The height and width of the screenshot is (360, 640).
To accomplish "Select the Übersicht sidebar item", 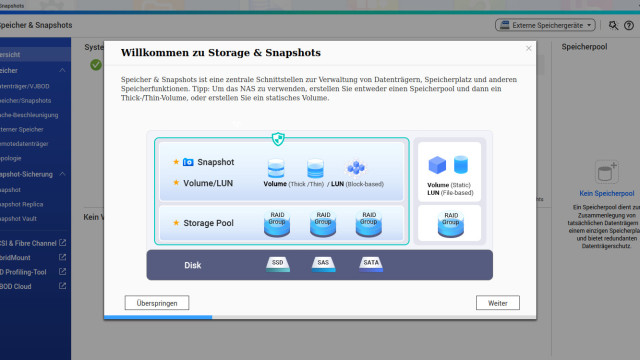I will pyautogui.click(x=36, y=54).
